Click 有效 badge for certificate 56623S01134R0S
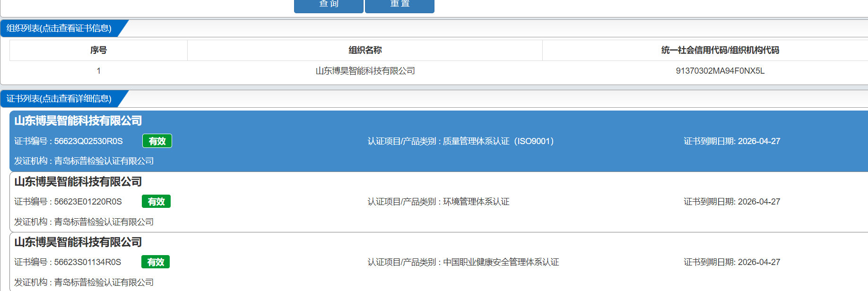The image size is (868, 291). point(156,262)
